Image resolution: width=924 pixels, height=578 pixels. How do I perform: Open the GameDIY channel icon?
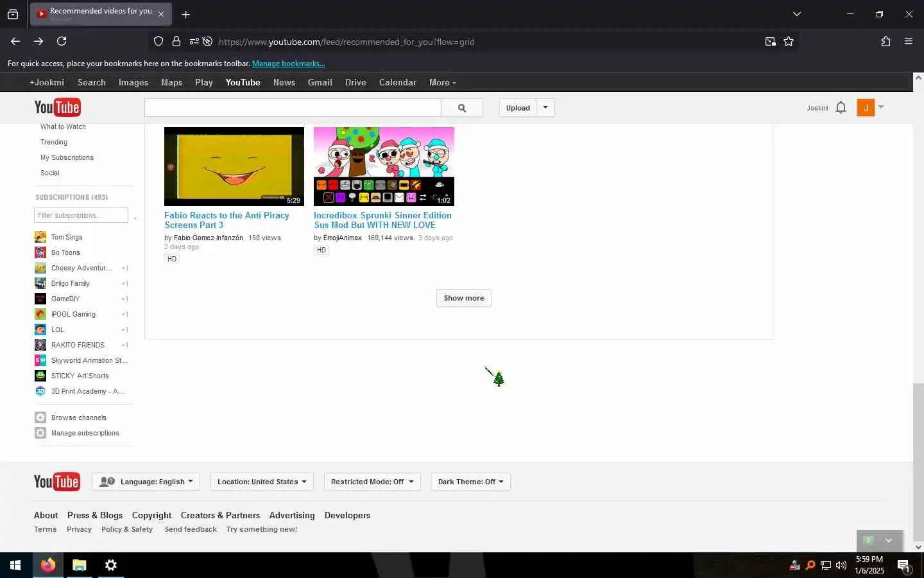[x=40, y=299]
